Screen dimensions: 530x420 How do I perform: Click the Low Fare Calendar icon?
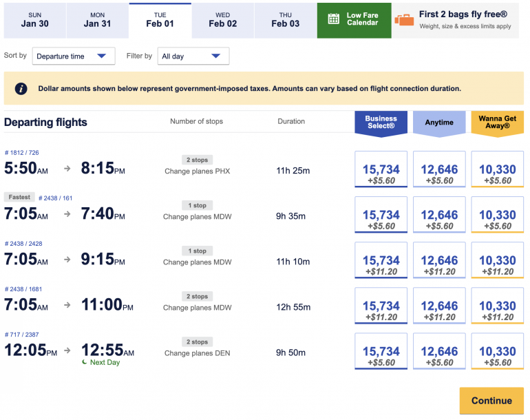[334, 19]
